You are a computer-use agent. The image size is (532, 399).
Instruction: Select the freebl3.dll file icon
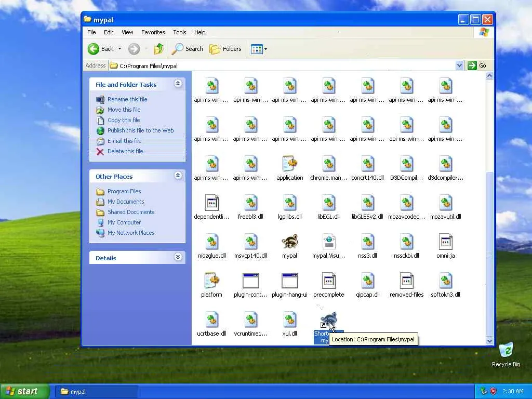(x=251, y=203)
